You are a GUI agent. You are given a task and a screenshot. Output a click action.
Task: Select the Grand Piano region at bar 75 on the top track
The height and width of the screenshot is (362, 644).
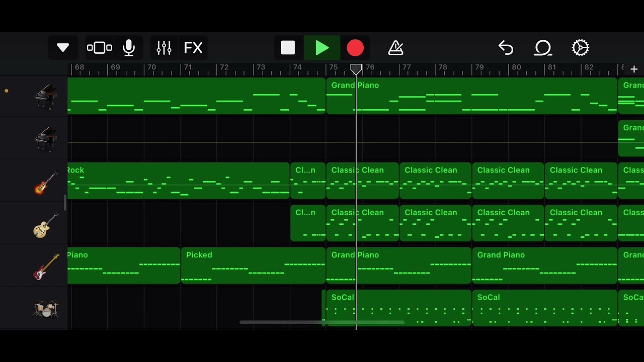pyautogui.click(x=471, y=96)
